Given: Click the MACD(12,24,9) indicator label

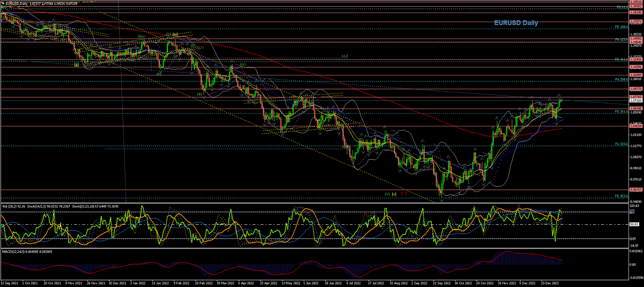Looking at the screenshot, I should [14, 251].
